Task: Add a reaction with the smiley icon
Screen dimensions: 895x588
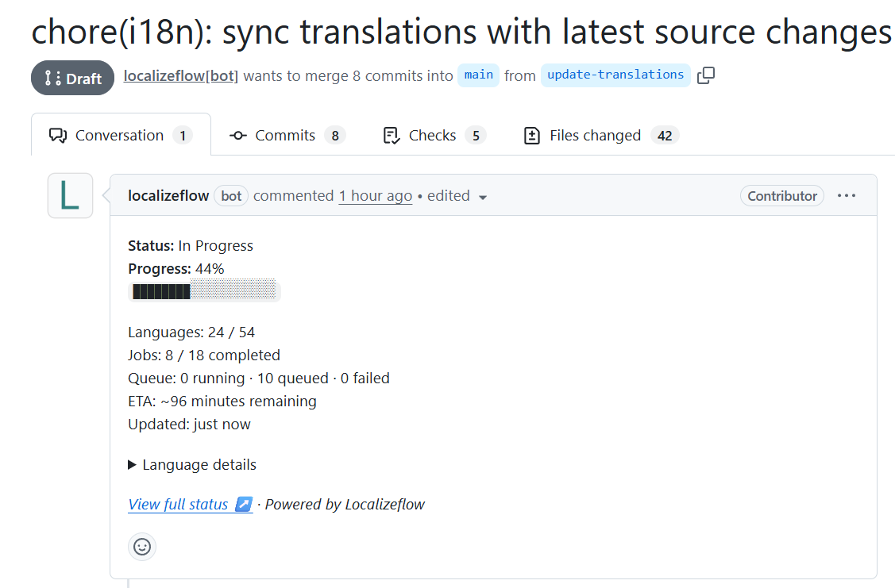Action: (x=142, y=547)
